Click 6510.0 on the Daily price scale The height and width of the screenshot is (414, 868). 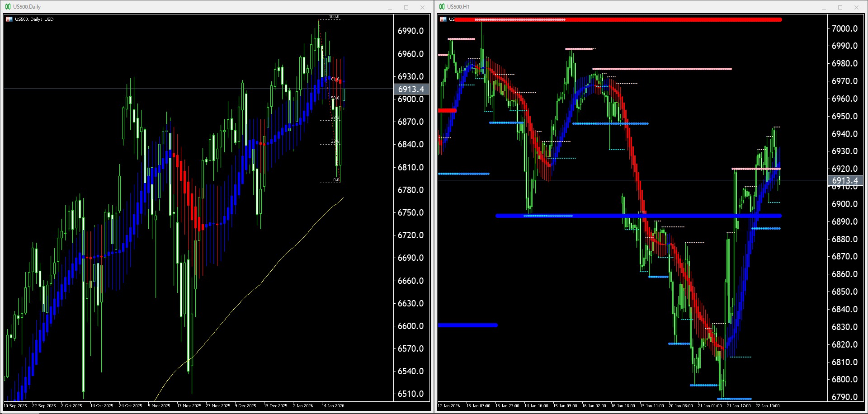(411, 394)
